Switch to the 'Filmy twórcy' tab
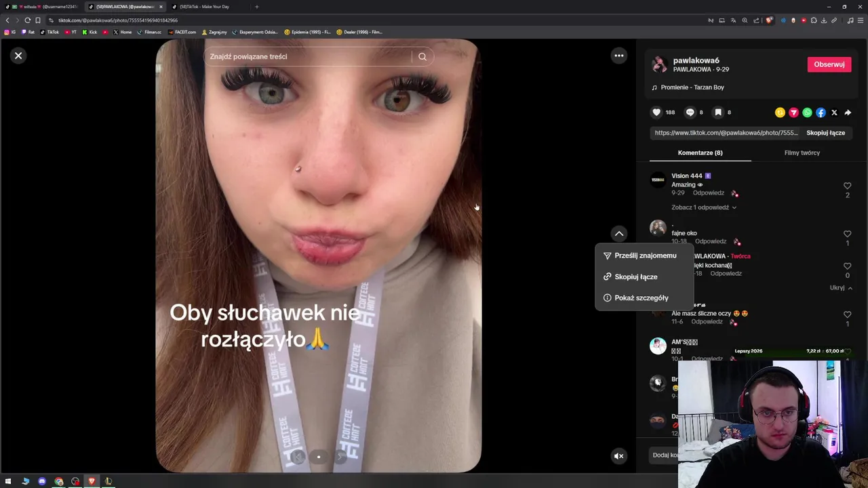The image size is (868, 488). pyautogui.click(x=802, y=152)
